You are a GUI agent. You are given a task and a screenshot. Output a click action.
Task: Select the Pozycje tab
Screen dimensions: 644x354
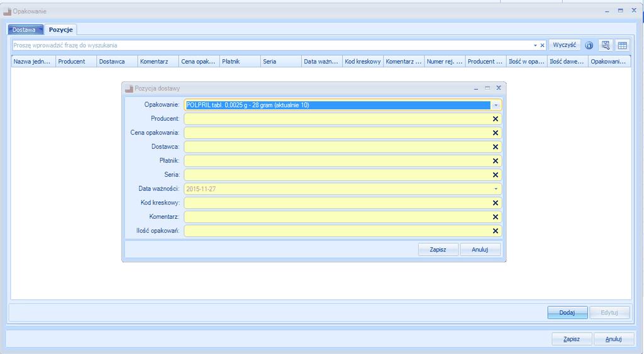(x=61, y=30)
